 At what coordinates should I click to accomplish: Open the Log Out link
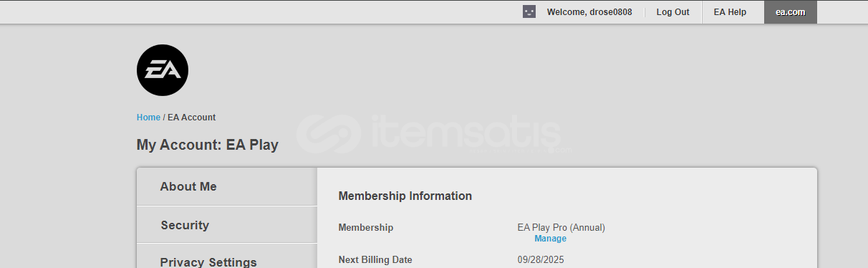pyautogui.click(x=672, y=12)
